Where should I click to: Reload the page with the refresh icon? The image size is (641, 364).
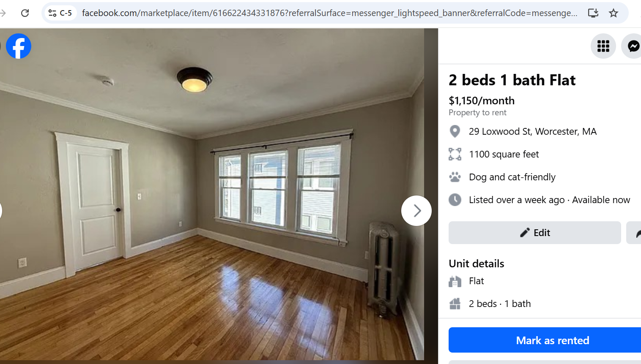[x=25, y=13]
